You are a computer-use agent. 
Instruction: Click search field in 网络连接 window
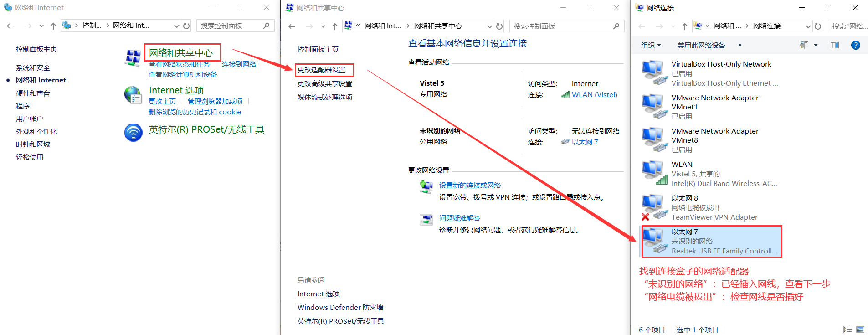click(x=848, y=26)
